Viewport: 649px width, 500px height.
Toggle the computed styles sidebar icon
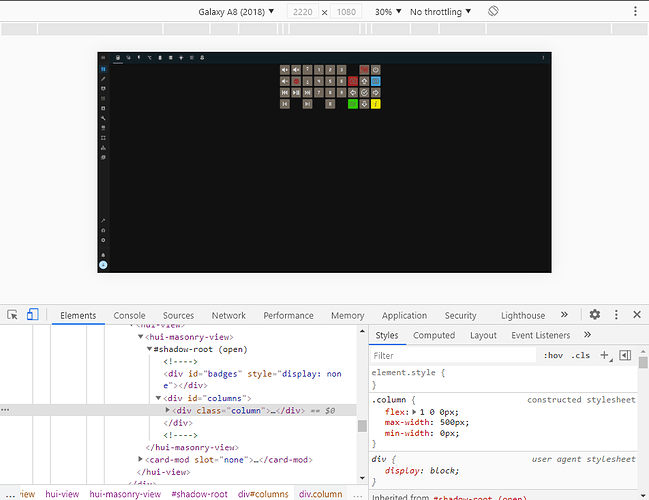tap(625, 355)
